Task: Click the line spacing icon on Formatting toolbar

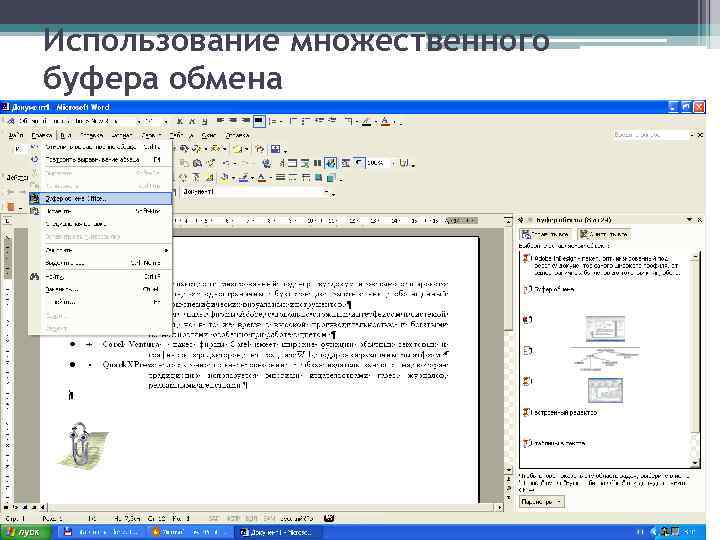Action: point(272,121)
